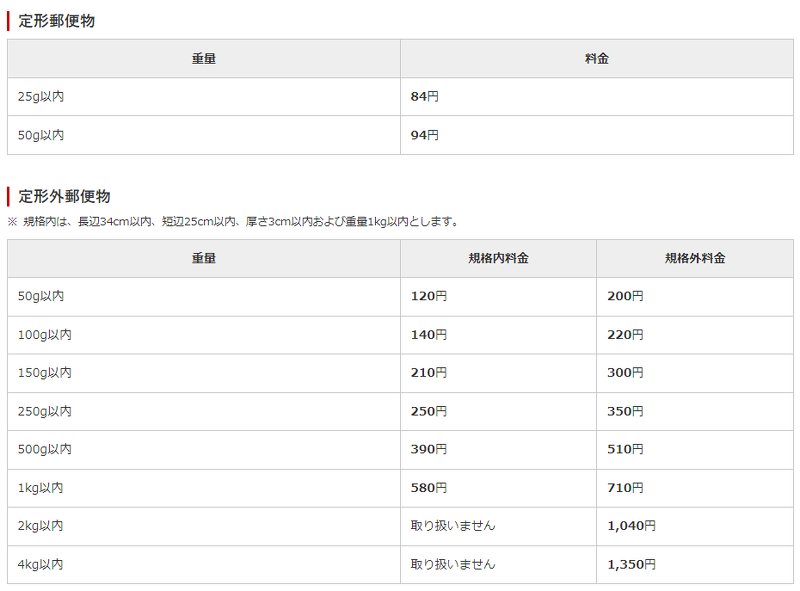Image resolution: width=800 pixels, height=591 pixels.
Task: Select the 1,350円 cell in the bottom row
Action: coord(630,563)
